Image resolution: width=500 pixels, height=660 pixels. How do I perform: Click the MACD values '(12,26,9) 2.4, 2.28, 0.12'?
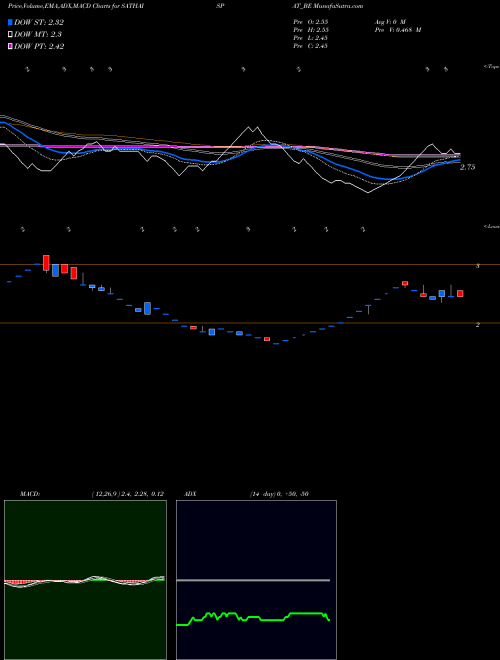[127, 494]
